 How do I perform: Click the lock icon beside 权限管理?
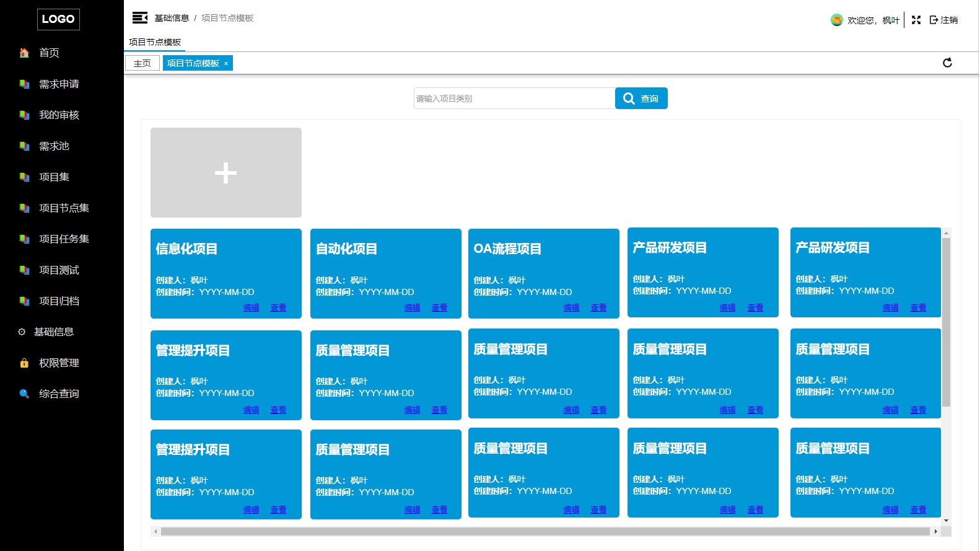click(x=24, y=363)
